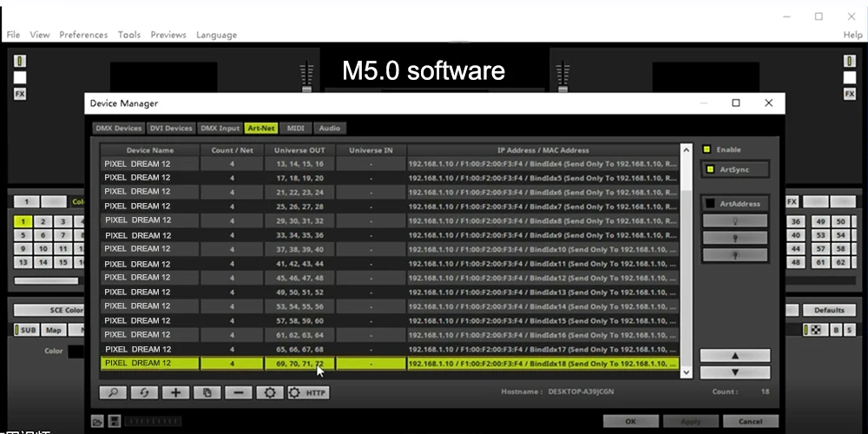Select row with universes 41, 42, 43, 44
This screenshot has width=868, height=434.
tap(390, 264)
